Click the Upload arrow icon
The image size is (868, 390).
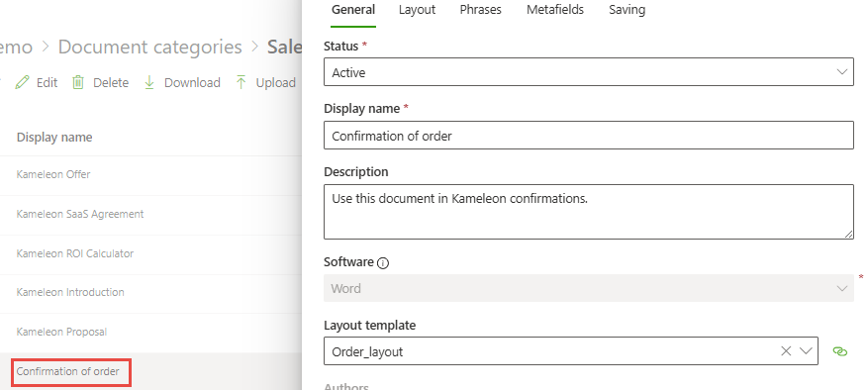point(241,82)
